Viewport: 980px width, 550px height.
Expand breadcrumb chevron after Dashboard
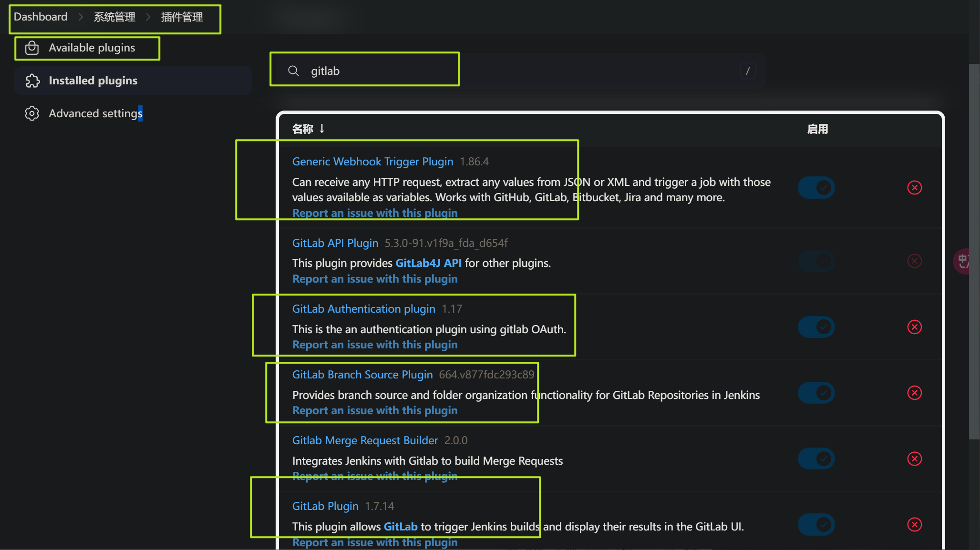pos(81,17)
